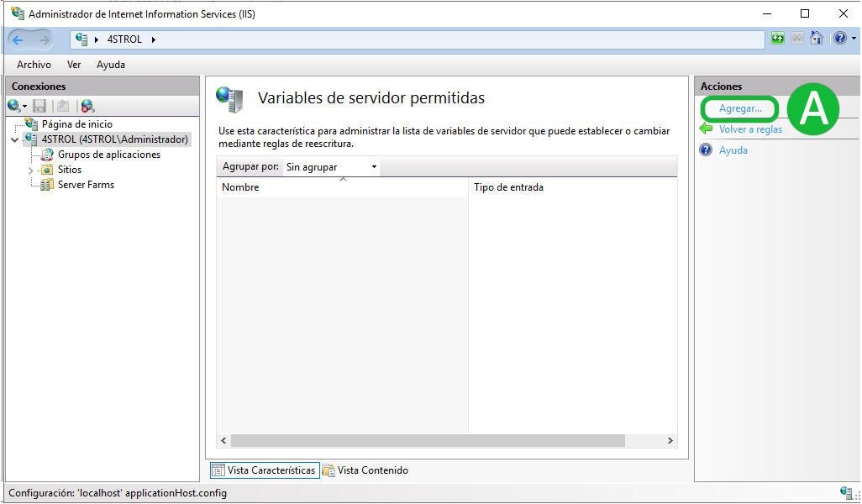Maximize the IIS Manager window
The width and height of the screenshot is (862, 504).
pos(805,13)
